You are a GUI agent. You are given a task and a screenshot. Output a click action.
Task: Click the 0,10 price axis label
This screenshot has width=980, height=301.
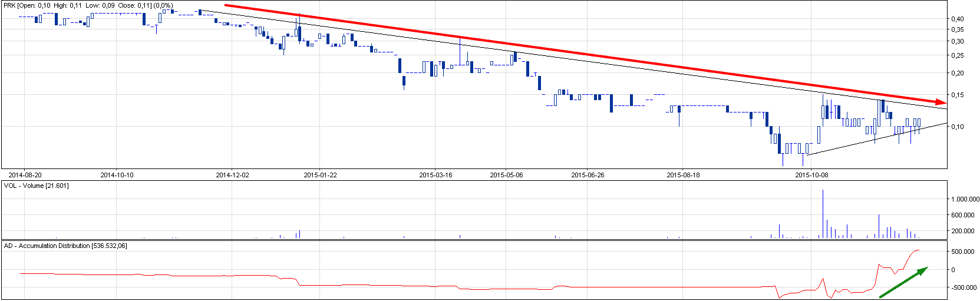point(956,127)
